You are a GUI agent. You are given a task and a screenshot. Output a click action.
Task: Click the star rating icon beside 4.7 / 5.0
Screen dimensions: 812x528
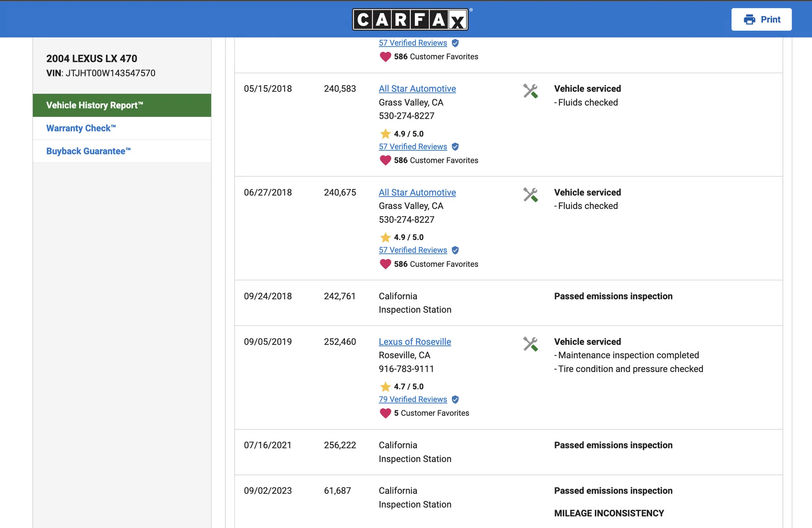click(x=385, y=386)
